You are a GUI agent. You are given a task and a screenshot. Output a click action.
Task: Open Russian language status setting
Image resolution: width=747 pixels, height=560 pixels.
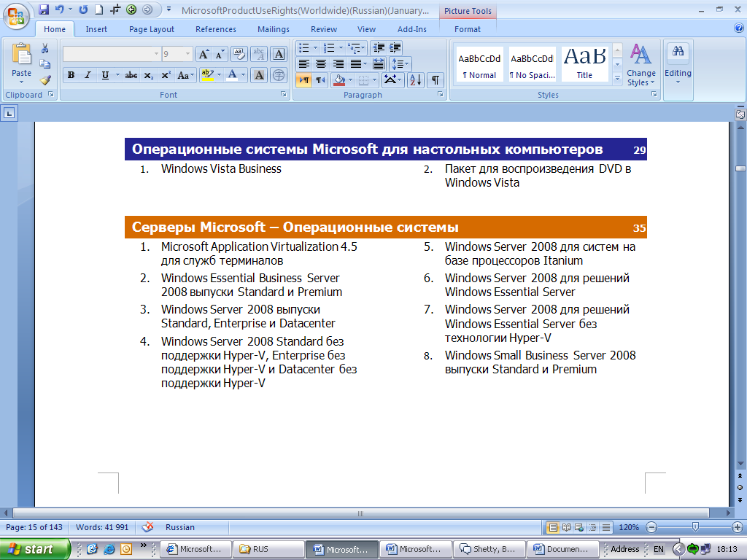click(180, 527)
